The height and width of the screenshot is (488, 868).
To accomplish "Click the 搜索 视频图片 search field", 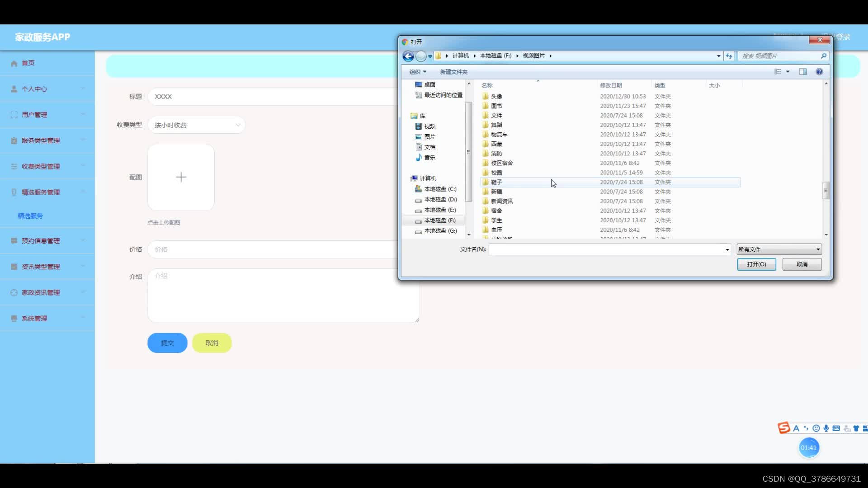I will [780, 56].
